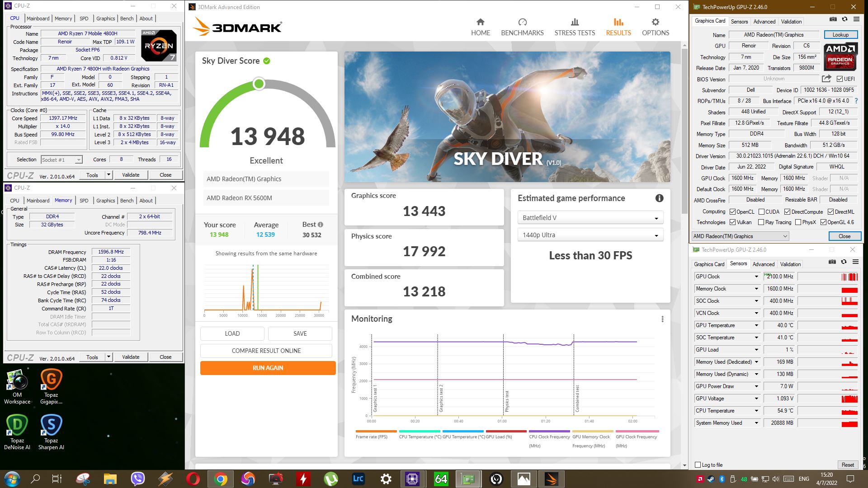Toggle the PhysX checkbox
This screenshot has width=868, height=488.
tap(798, 222)
